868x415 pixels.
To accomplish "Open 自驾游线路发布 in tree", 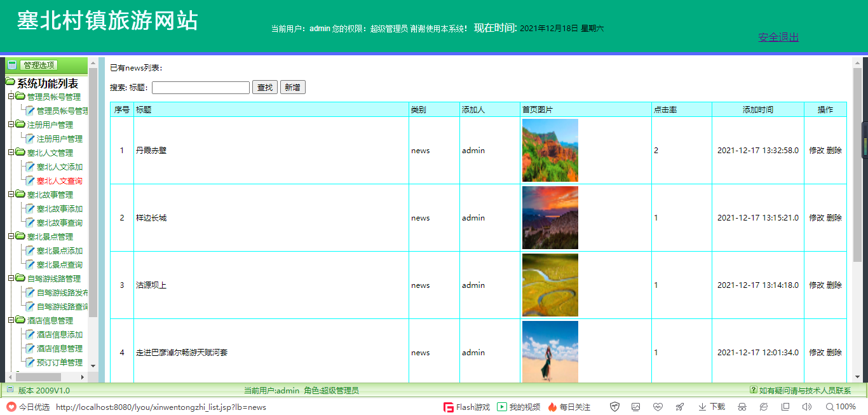I will 62,293.
